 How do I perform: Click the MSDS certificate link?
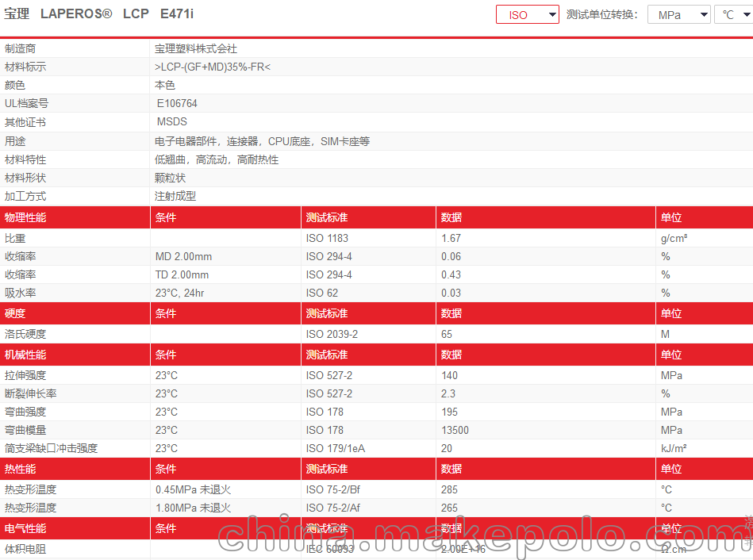pos(172,122)
